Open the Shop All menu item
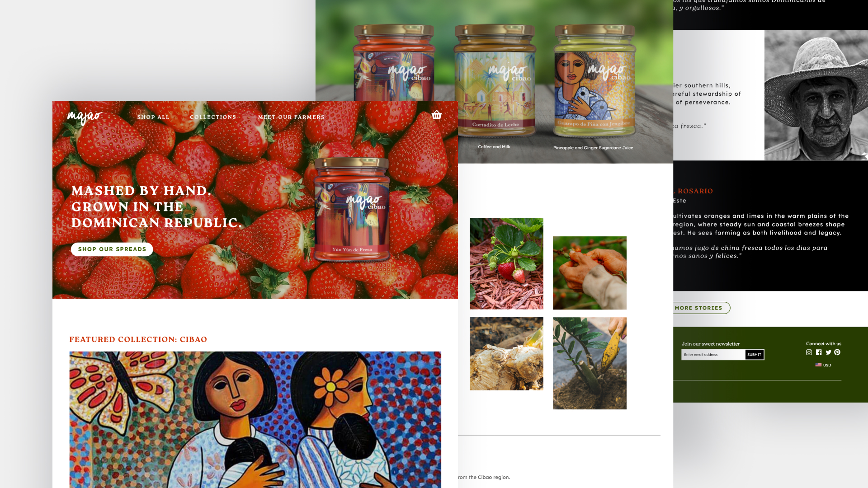The image size is (868, 488). pos(153,117)
